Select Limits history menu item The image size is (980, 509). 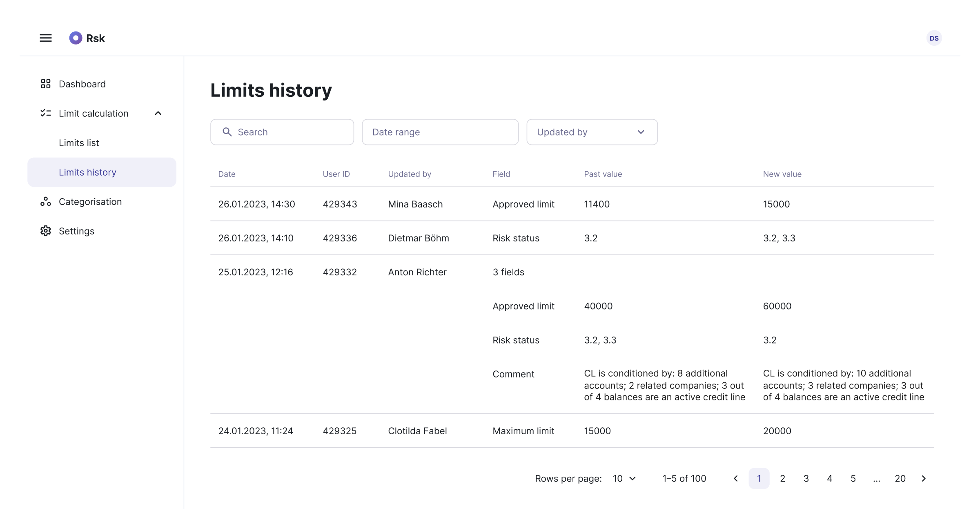(x=87, y=172)
